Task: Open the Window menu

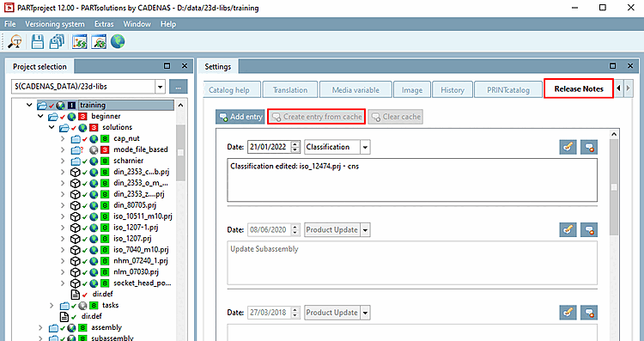Action: pos(137,24)
